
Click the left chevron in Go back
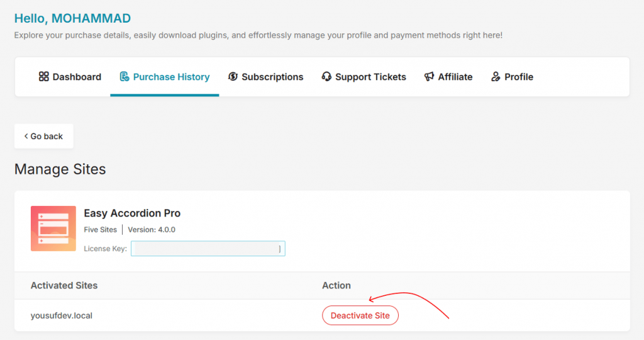pyautogui.click(x=26, y=137)
